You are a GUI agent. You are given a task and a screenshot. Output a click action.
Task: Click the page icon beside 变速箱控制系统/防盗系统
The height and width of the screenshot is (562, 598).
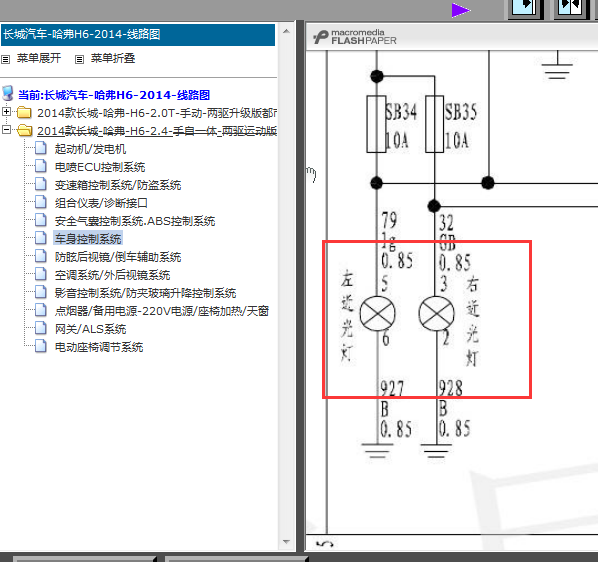41,184
